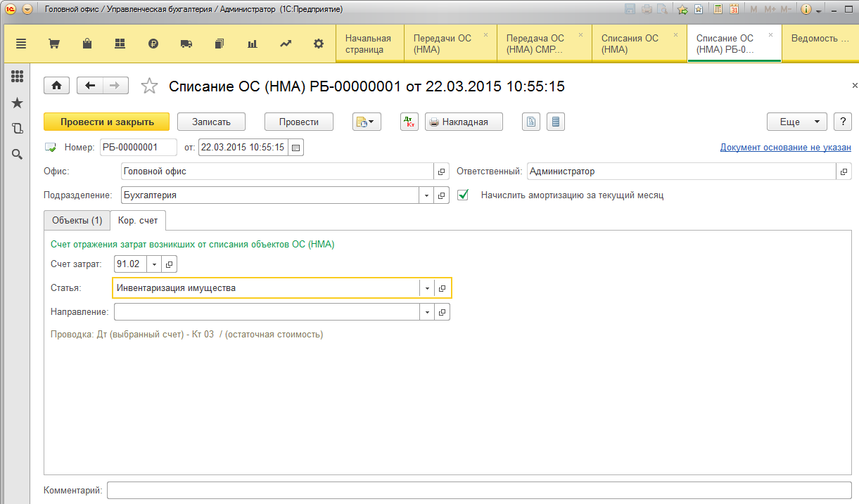Open the info icon in title bar
Image resolution: width=859 pixels, height=504 pixels.
(806, 10)
